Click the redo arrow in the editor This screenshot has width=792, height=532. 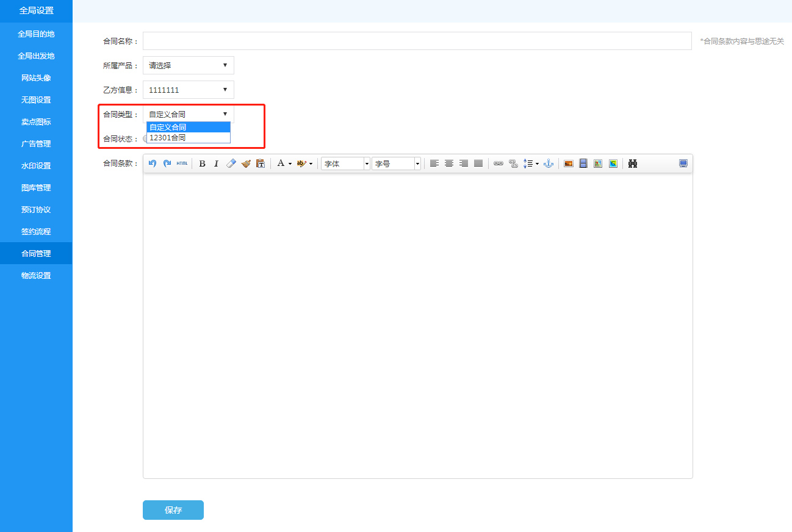pos(167,164)
